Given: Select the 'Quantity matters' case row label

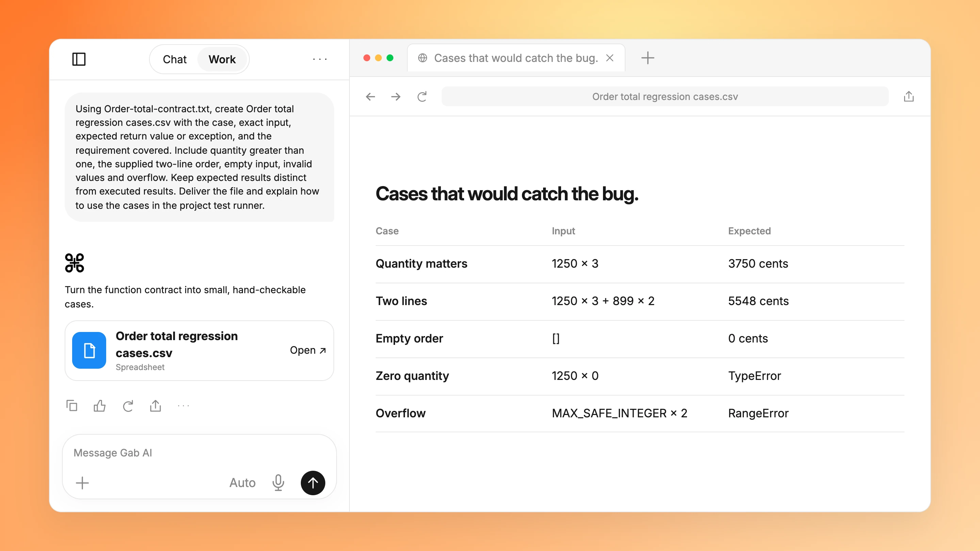Looking at the screenshot, I should coord(421,264).
